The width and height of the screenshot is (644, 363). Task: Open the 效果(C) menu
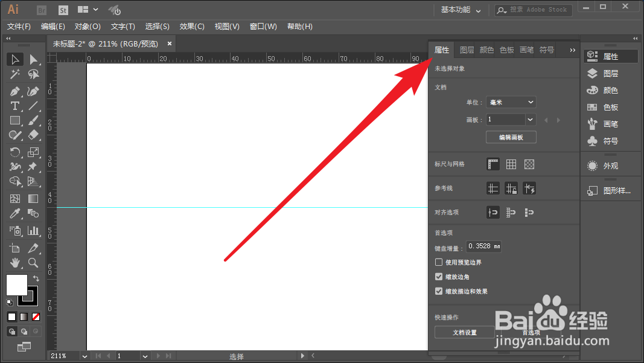pyautogui.click(x=192, y=27)
